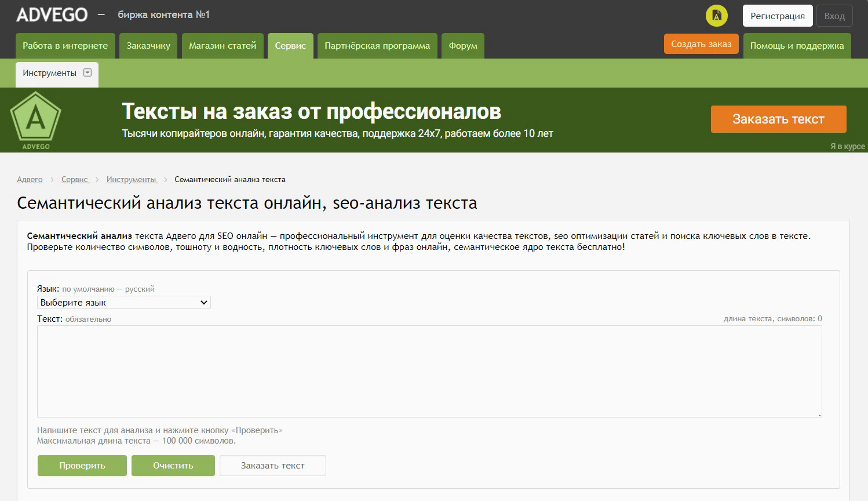Click inside the text analysis textarea
Screen dimensions: 868x501
pyautogui.click(x=429, y=371)
